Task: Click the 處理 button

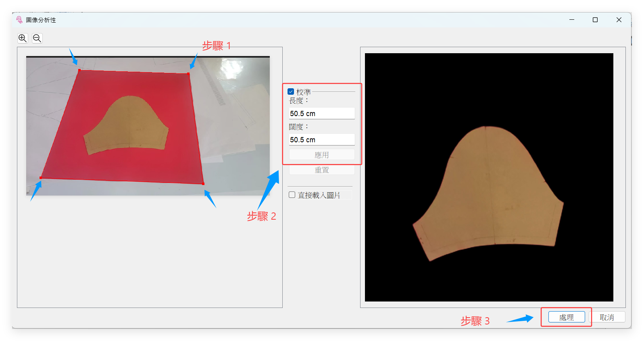Action: pyautogui.click(x=567, y=317)
